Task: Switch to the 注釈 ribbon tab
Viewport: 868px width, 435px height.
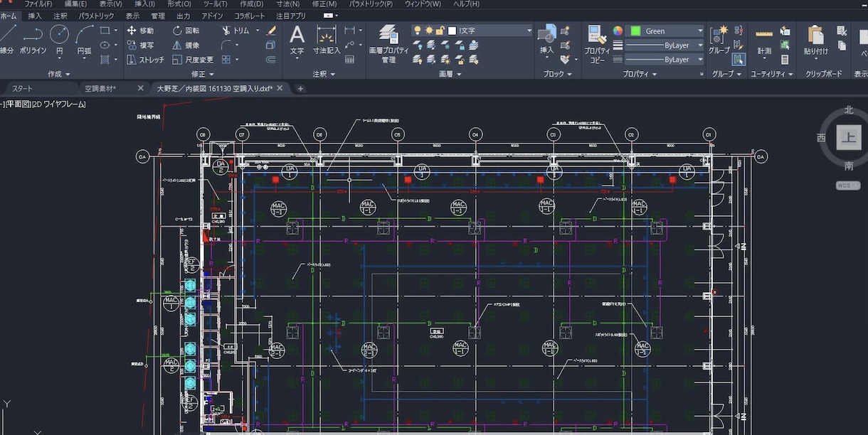Action: point(60,16)
